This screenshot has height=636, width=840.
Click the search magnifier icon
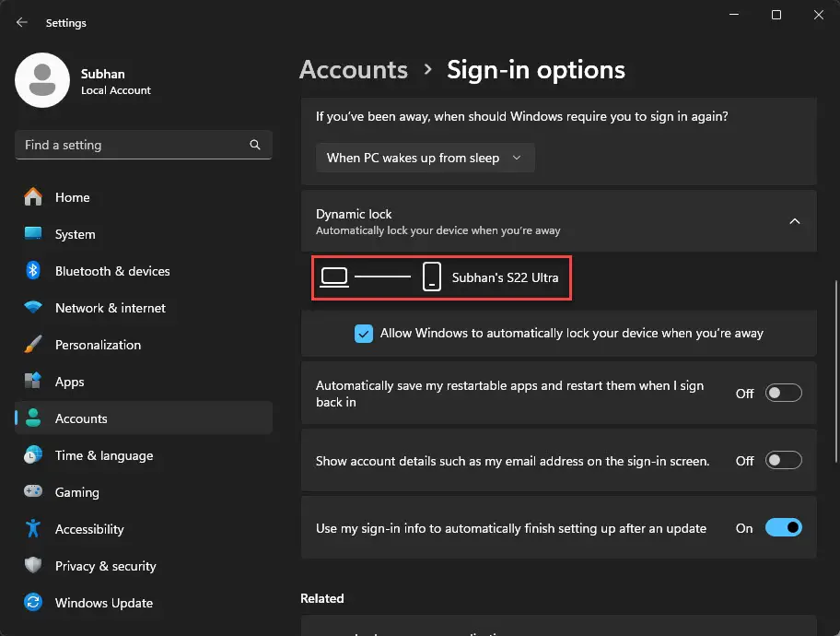(255, 145)
